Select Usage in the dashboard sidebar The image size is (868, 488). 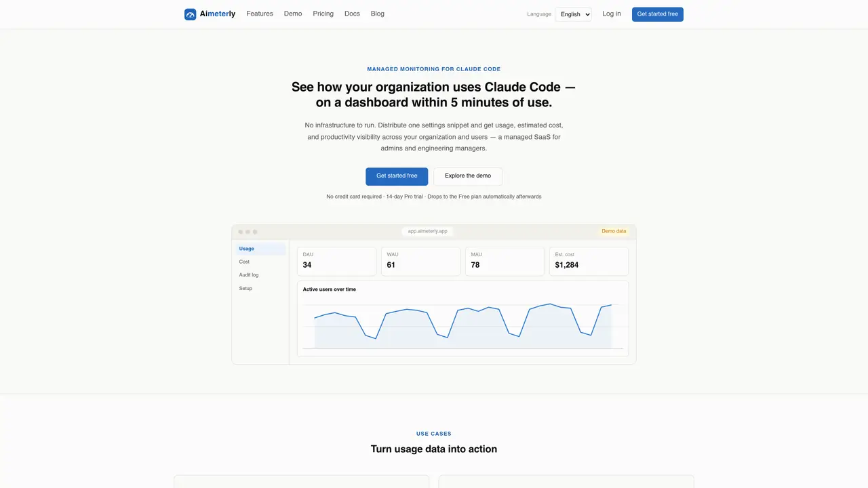(260, 249)
